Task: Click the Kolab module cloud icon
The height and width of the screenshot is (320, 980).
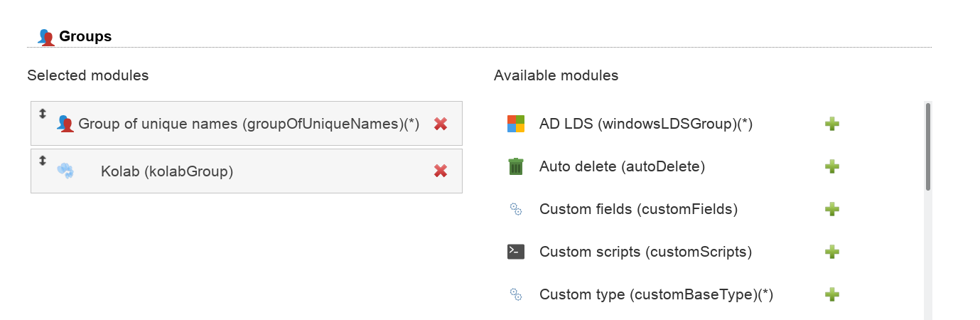Action: pos(65,171)
